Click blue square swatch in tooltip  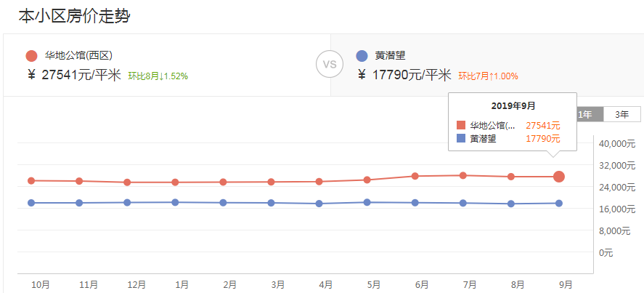pyautogui.click(x=461, y=138)
